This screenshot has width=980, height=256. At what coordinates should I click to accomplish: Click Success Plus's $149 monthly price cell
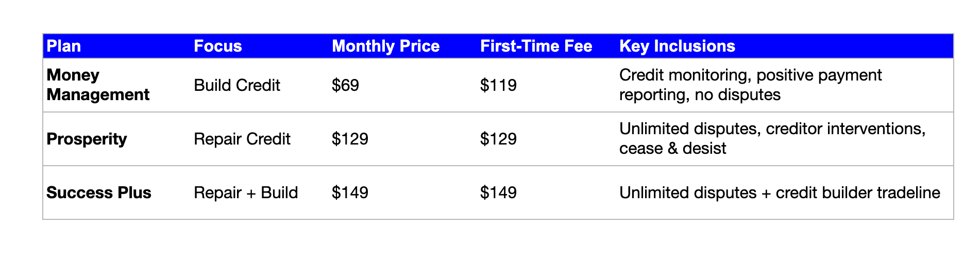click(350, 193)
